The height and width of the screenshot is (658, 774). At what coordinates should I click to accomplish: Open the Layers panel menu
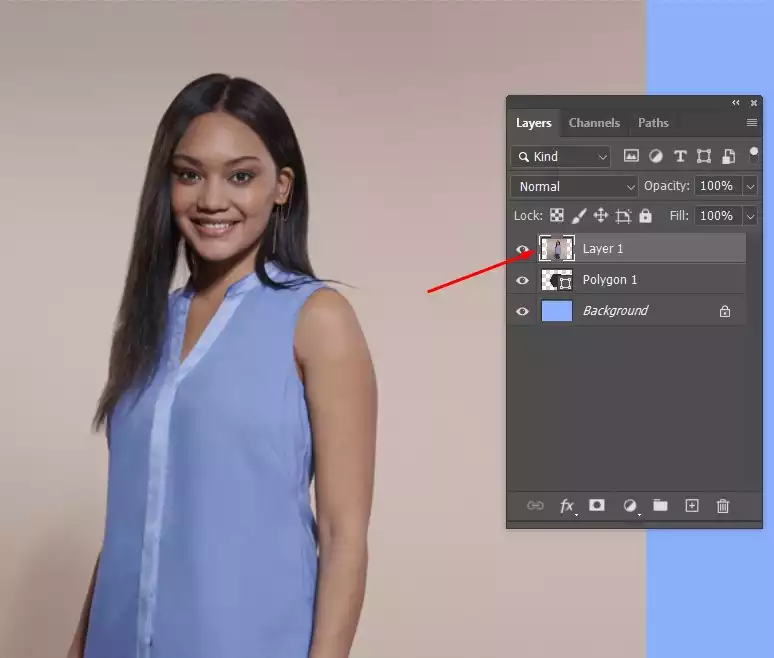tap(752, 122)
